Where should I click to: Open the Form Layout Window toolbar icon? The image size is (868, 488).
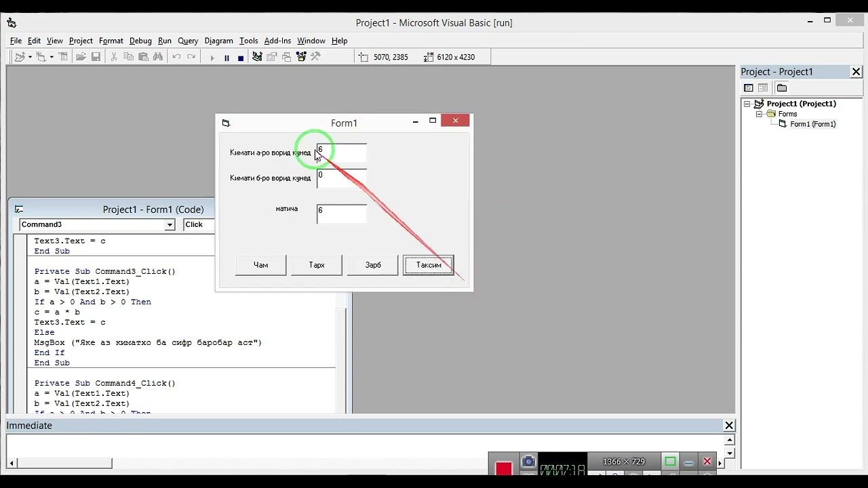click(286, 57)
